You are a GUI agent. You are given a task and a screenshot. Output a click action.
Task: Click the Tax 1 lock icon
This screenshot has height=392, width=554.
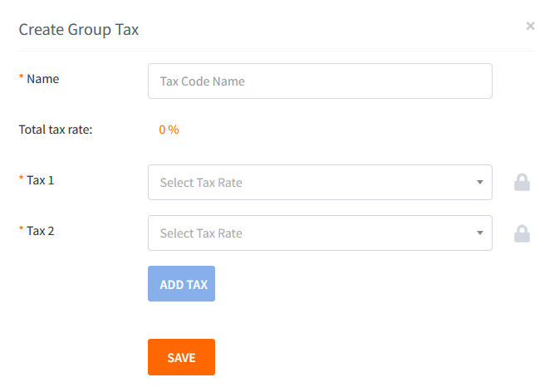coord(522,183)
